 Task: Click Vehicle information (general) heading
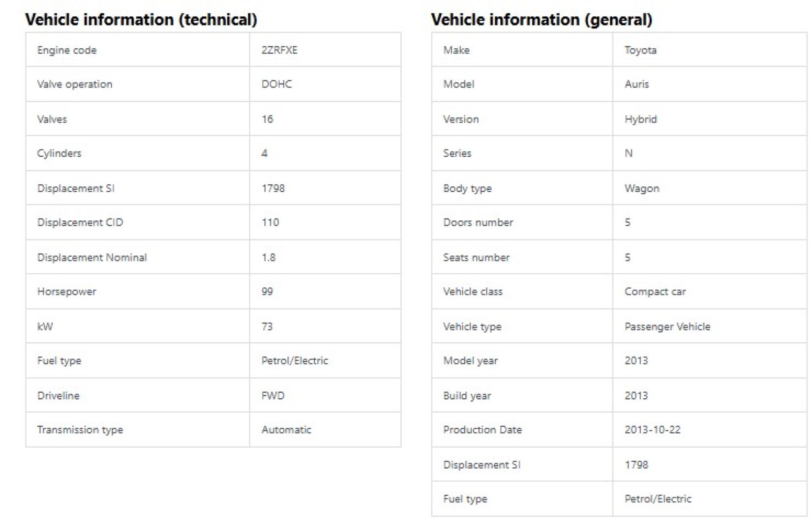tap(541, 20)
